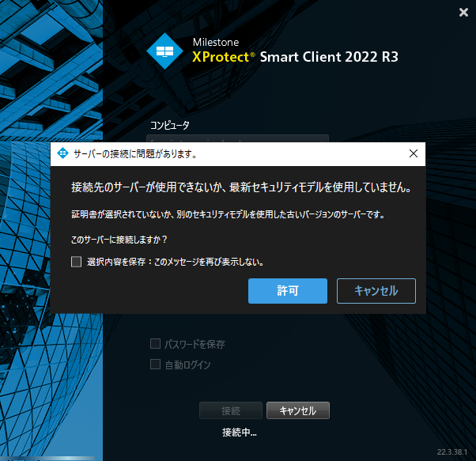Toggle the パスワードを保存 checkbox
The width and height of the screenshot is (476, 461).
pos(156,344)
